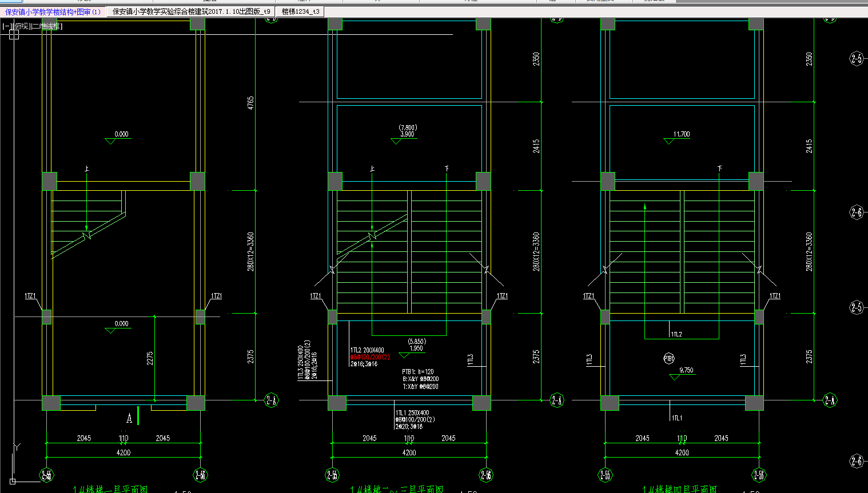The image size is (868, 493).
Task: Select the 9.750 elevation text
Action: pos(686,371)
